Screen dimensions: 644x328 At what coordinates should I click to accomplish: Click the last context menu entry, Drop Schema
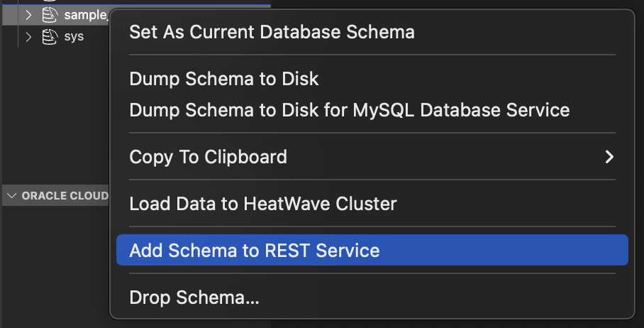tap(194, 297)
